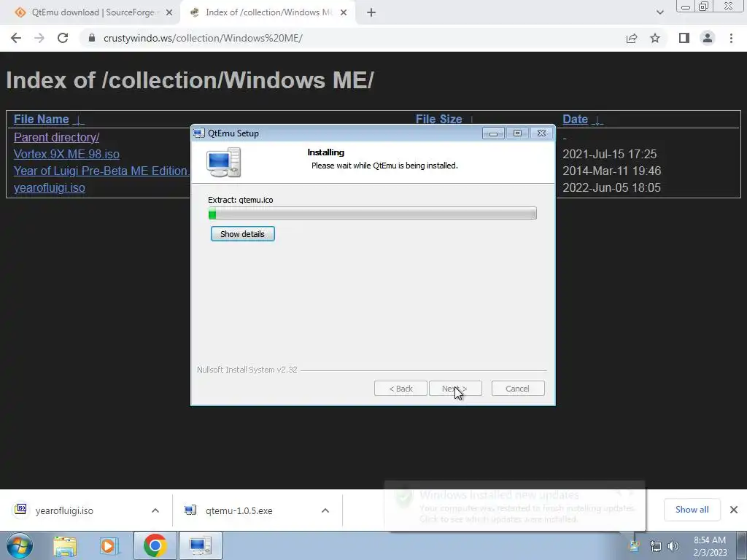
Task: Click the Extract: qtemu.ico status text
Action: [x=241, y=200]
